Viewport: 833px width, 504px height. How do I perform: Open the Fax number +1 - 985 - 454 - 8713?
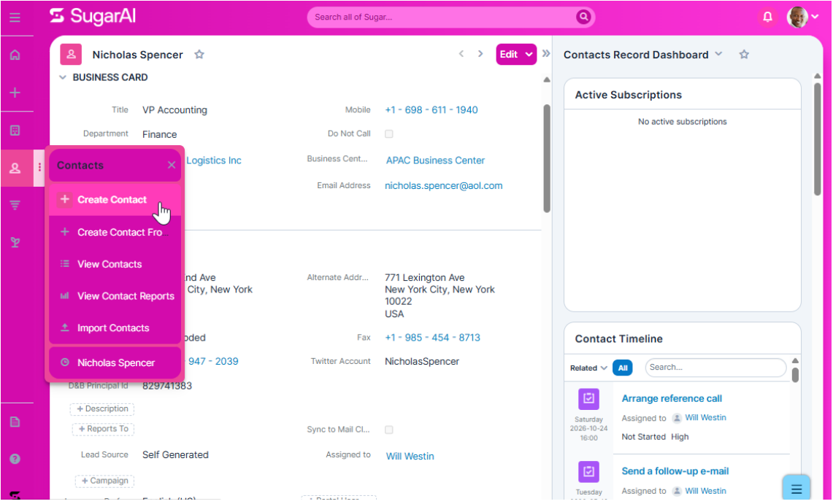tap(432, 338)
